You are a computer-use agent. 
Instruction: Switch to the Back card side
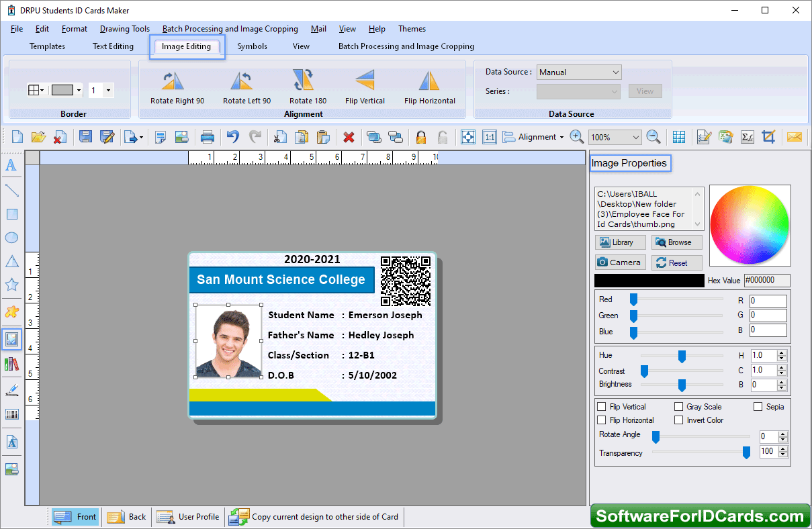pos(126,517)
